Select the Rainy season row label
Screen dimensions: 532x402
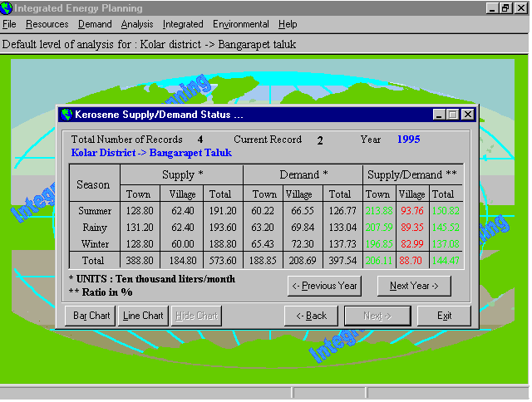(x=95, y=227)
